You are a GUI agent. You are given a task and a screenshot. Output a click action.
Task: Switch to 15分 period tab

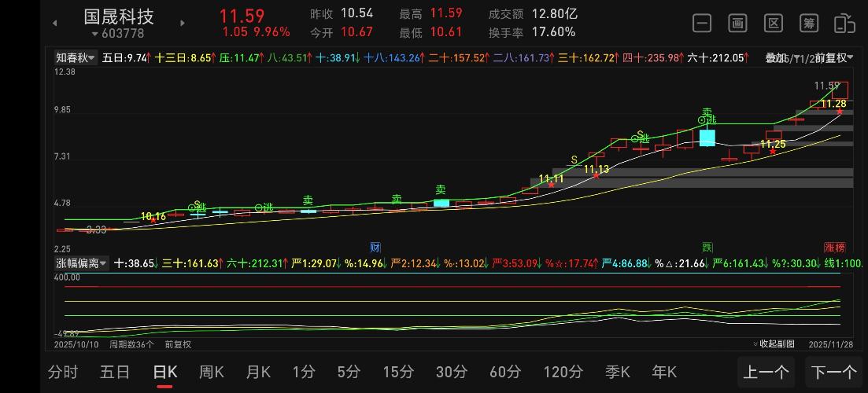point(398,372)
